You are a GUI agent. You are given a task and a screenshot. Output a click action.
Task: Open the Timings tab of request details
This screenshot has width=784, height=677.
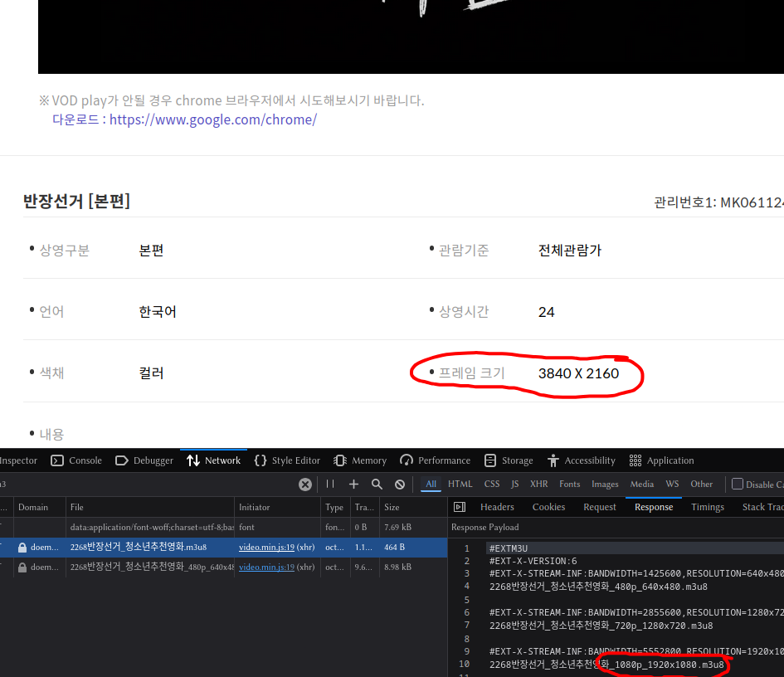[x=708, y=507]
